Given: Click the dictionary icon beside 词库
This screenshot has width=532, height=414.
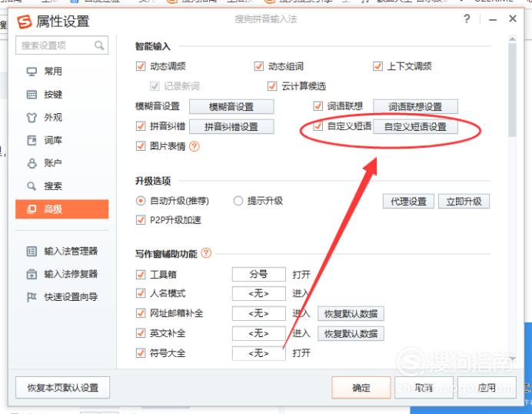Looking at the screenshot, I should pyautogui.click(x=32, y=140).
